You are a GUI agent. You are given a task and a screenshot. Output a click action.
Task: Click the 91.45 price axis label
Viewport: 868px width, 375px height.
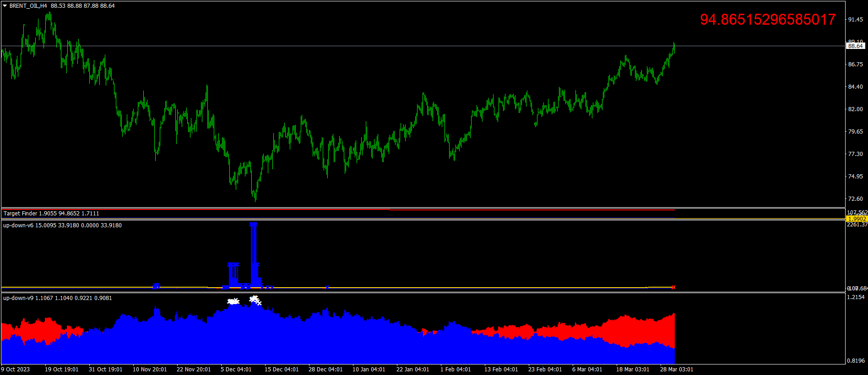(855, 20)
